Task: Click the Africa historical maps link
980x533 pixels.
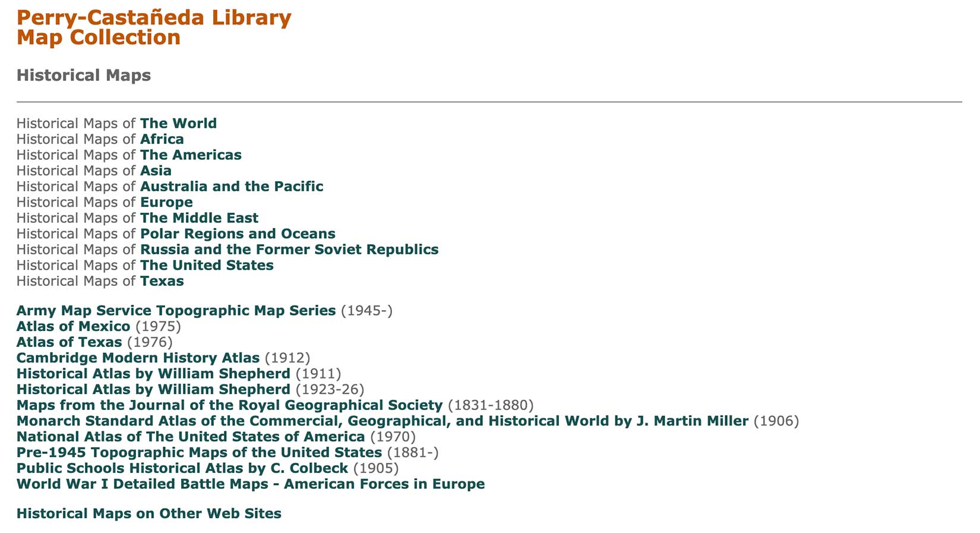Action: point(162,139)
